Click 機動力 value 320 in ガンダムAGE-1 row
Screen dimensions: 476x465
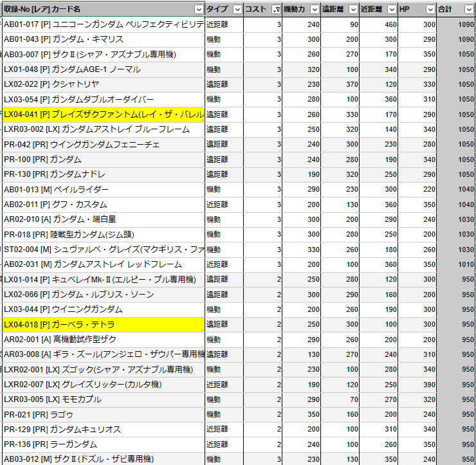point(302,69)
